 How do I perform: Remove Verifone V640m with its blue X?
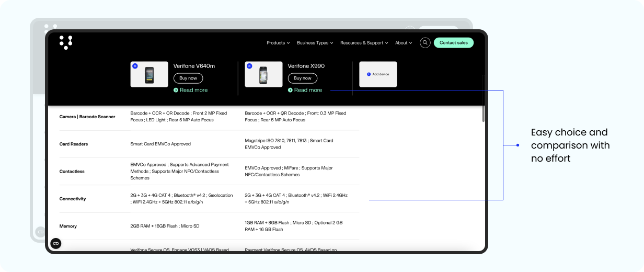click(135, 66)
